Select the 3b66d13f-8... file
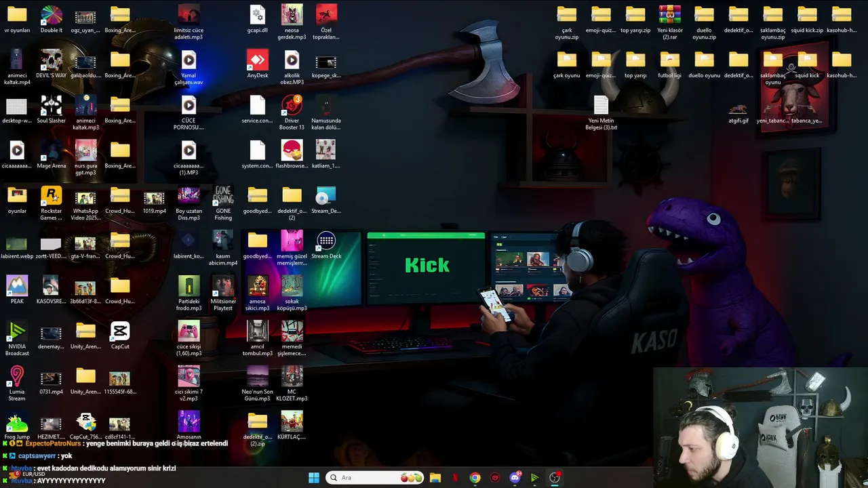868x488 pixels. click(x=85, y=290)
